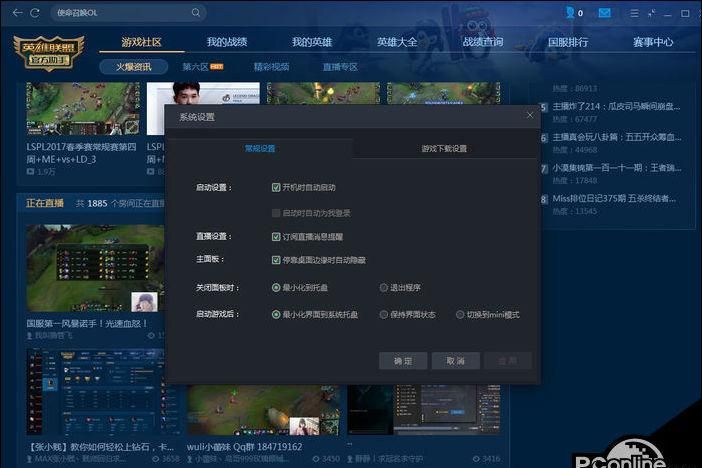Select the 最小化界面到系统托盘 radio option

tap(276, 314)
